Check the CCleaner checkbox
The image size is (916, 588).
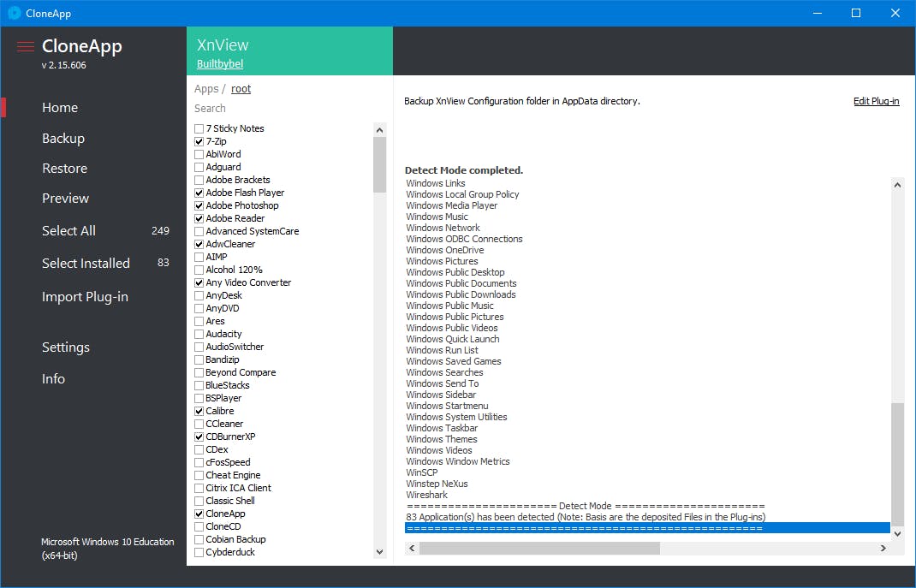199,424
